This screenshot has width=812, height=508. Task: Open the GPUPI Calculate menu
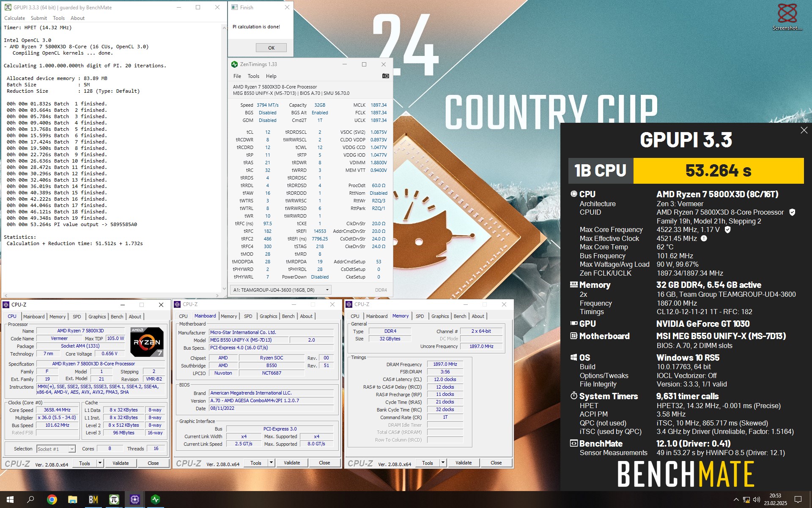[14, 18]
